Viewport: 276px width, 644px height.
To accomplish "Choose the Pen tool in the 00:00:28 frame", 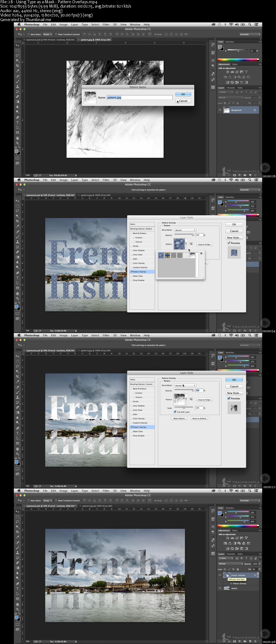I will (x=18, y=117).
